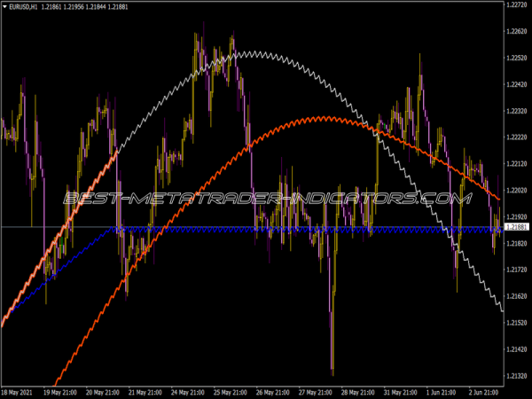Image resolution: width=532 pixels, height=399 pixels.
Task: Click the 21 May 21:00 time label
Action: point(145,393)
